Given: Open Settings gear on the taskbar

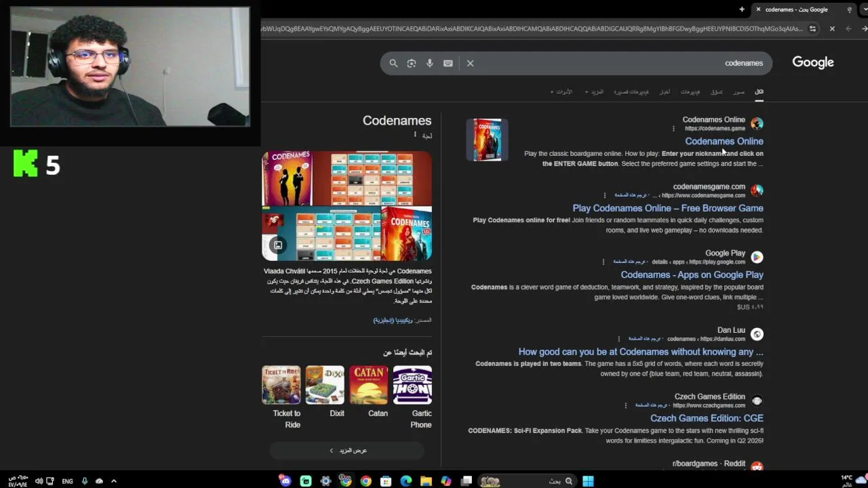Looking at the screenshot, I should click(x=325, y=481).
